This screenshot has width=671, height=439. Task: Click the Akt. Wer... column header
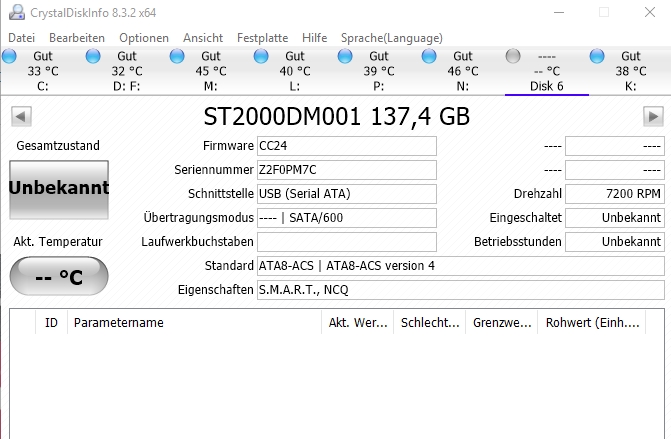click(x=358, y=323)
